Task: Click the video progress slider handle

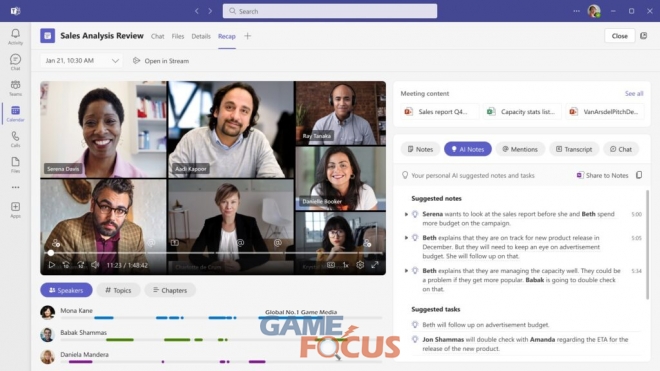Action: point(51,253)
